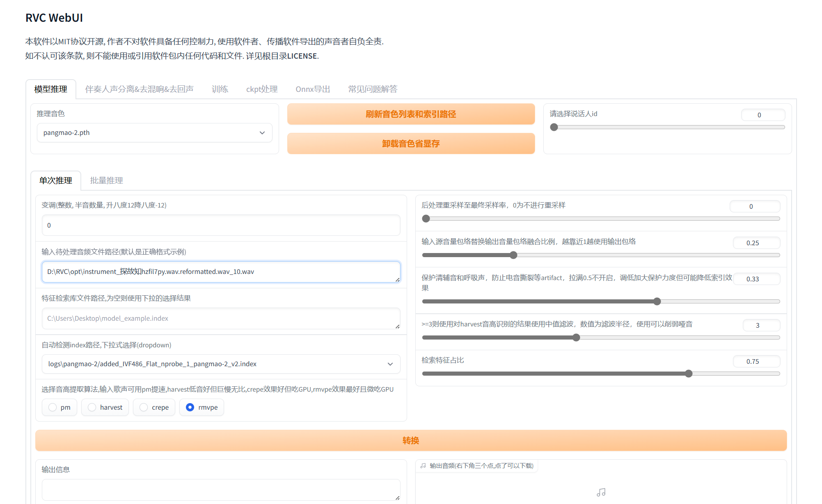Click the 刷新音色列表和索引路径 button
This screenshot has height=504, width=822.
point(411,114)
